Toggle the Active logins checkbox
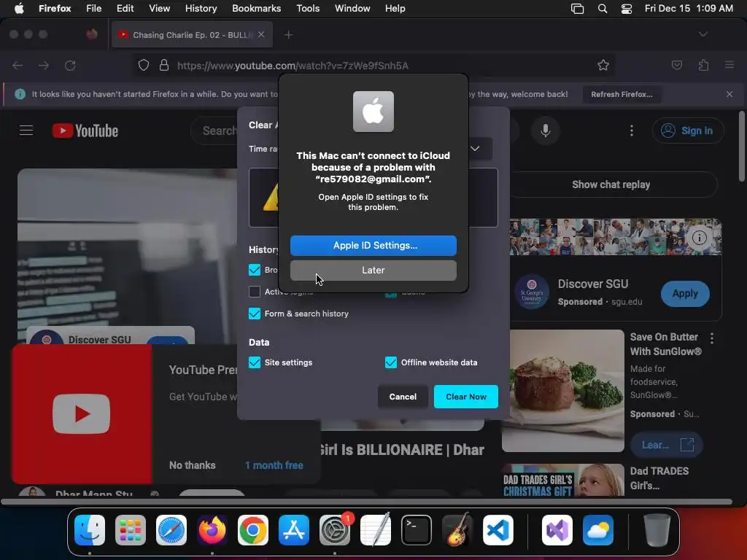The width and height of the screenshot is (747, 560). coord(255,292)
